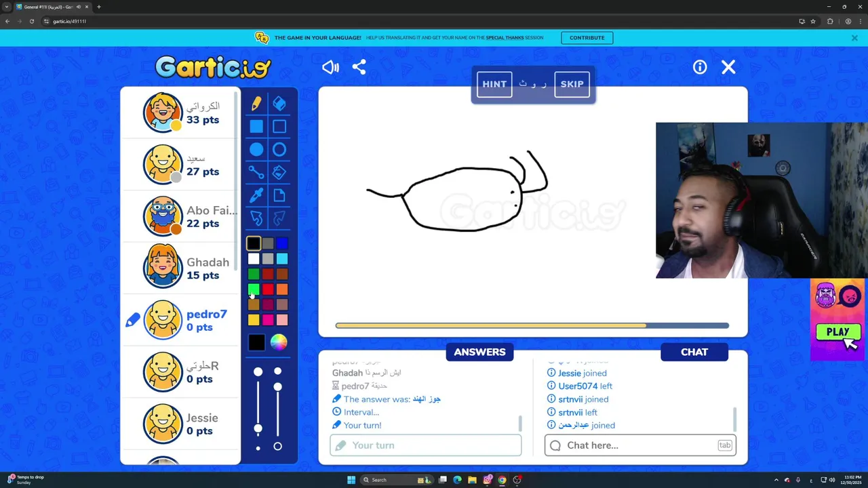Click the chat panel scrollbar
The height and width of the screenshot is (488, 868).
[x=734, y=419]
